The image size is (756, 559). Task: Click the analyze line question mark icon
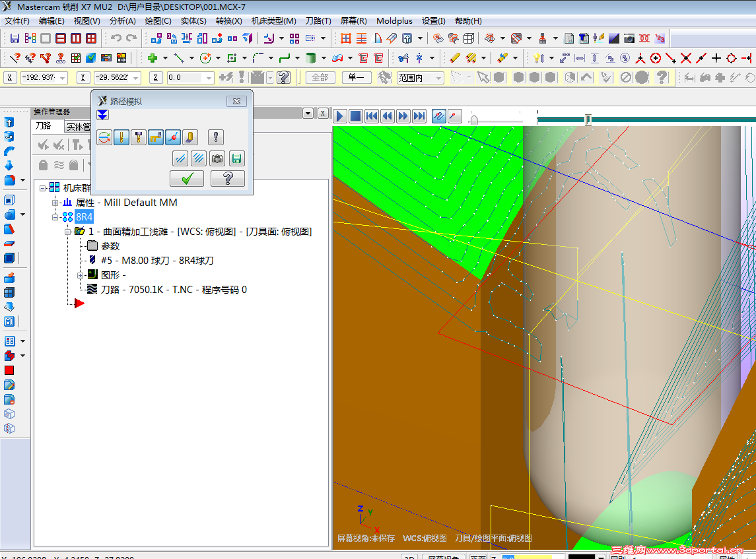pos(15,58)
